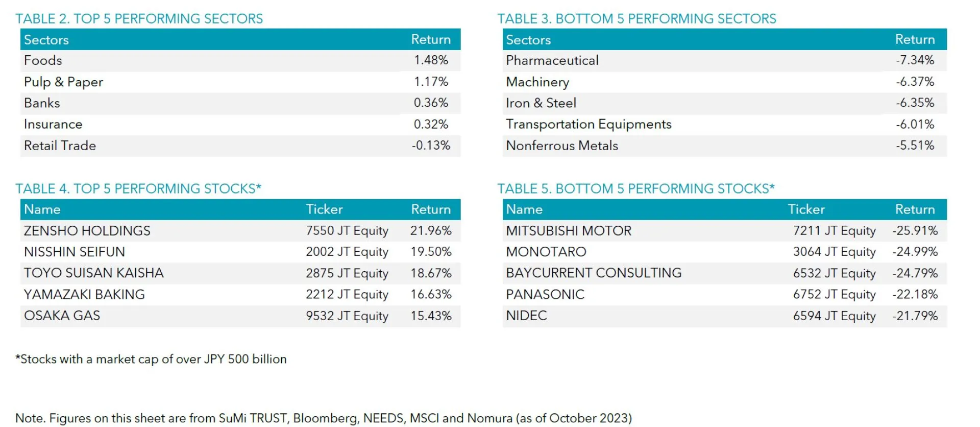980x427 pixels.
Task: Click the Return column header in Table 5
Action: 915,209
